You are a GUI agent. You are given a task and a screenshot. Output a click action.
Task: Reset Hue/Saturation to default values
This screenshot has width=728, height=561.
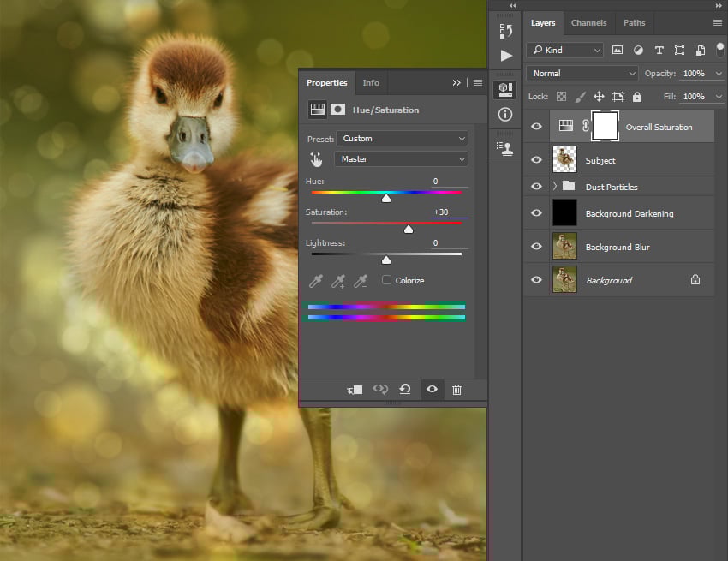(406, 390)
